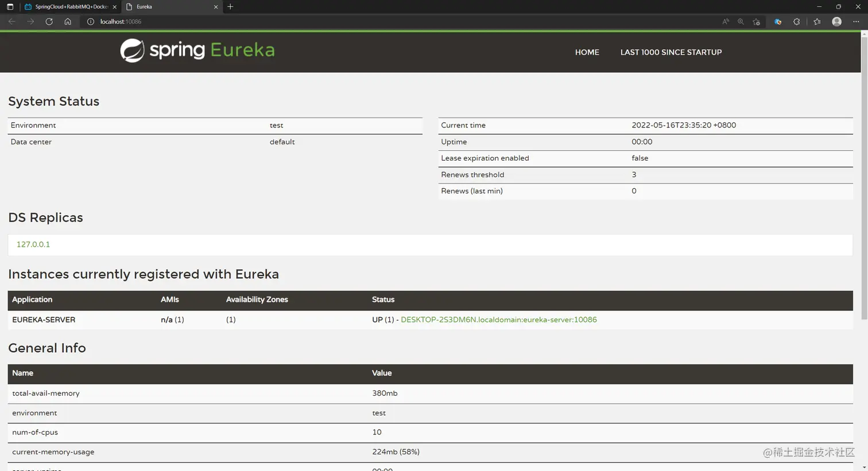Click the Availability Zones column header
868x471 pixels.
pyautogui.click(x=257, y=299)
